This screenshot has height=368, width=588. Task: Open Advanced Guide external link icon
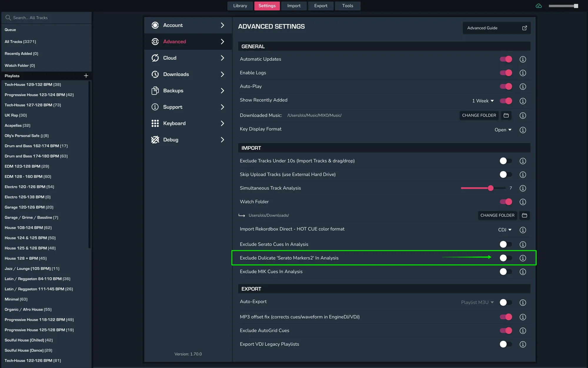click(524, 28)
